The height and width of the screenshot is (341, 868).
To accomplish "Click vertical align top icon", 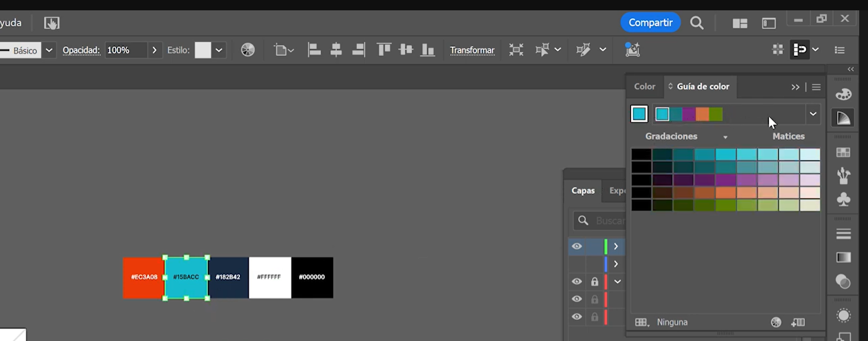I will tap(383, 50).
